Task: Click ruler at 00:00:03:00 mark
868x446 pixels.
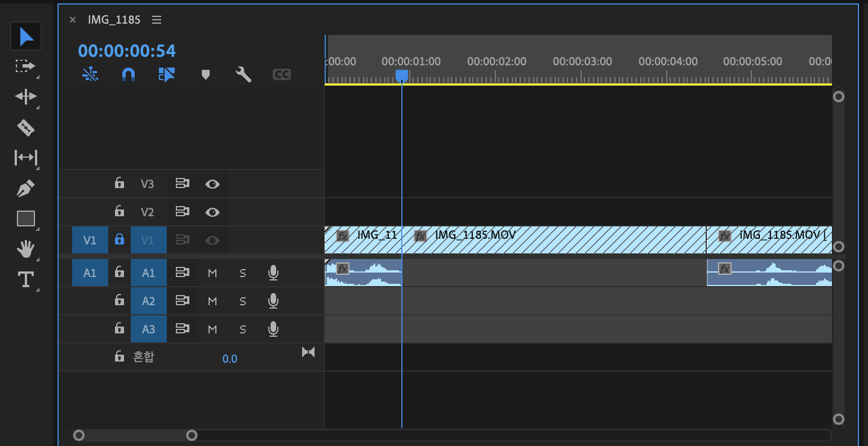Action: click(x=582, y=61)
